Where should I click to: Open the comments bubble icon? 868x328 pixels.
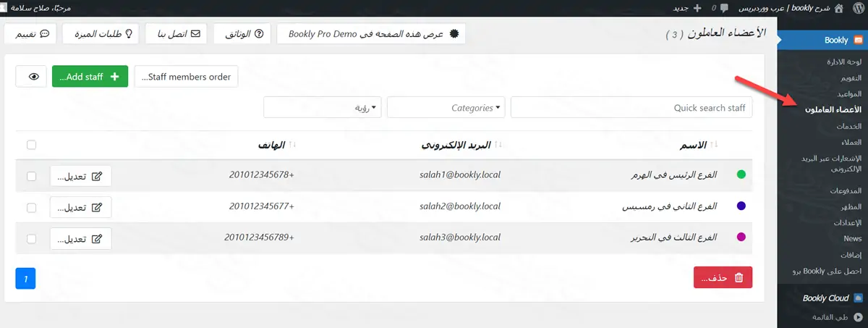coord(725,8)
